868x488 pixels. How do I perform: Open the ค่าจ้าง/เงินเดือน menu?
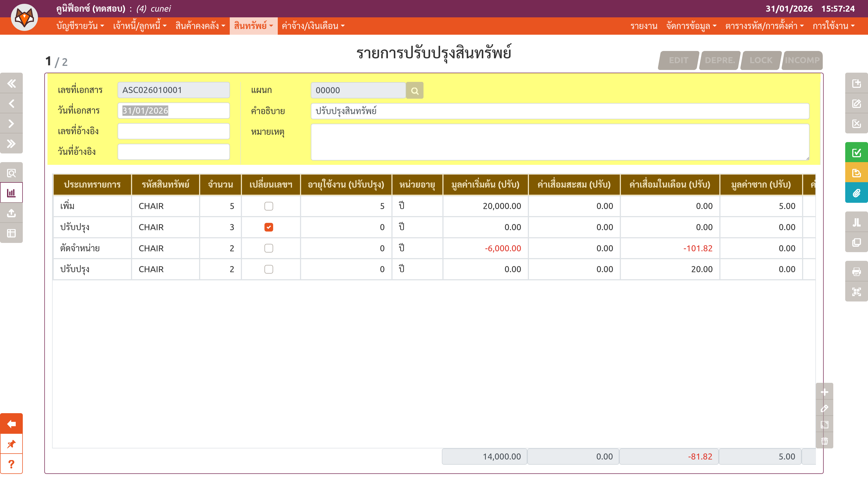(x=313, y=26)
